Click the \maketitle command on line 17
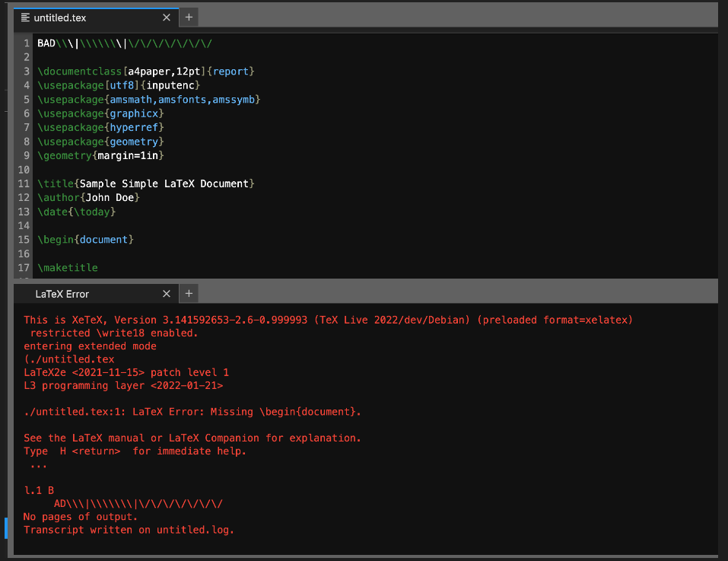 pos(67,268)
